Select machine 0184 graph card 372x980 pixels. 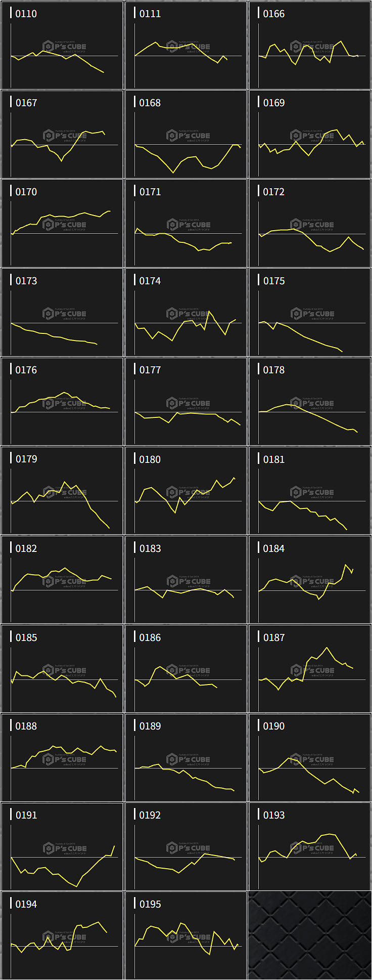tap(310, 580)
